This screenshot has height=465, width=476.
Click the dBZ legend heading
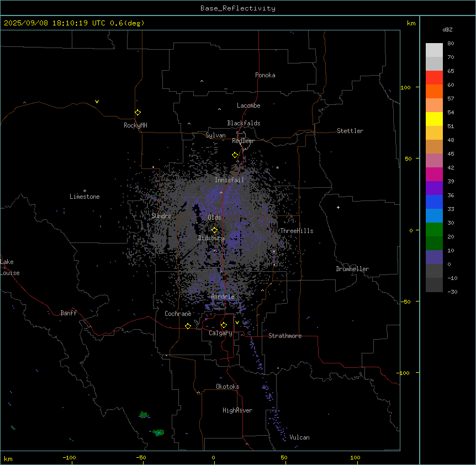(447, 30)
